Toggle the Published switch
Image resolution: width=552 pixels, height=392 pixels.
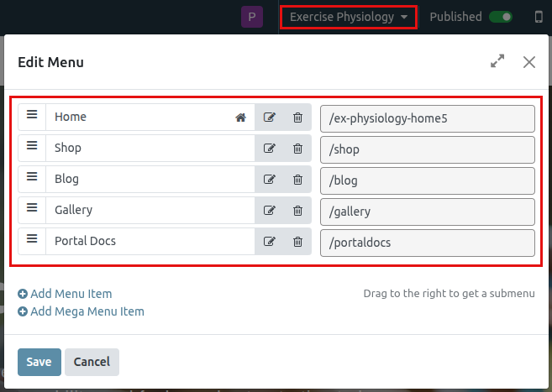(x=501, y=17)
